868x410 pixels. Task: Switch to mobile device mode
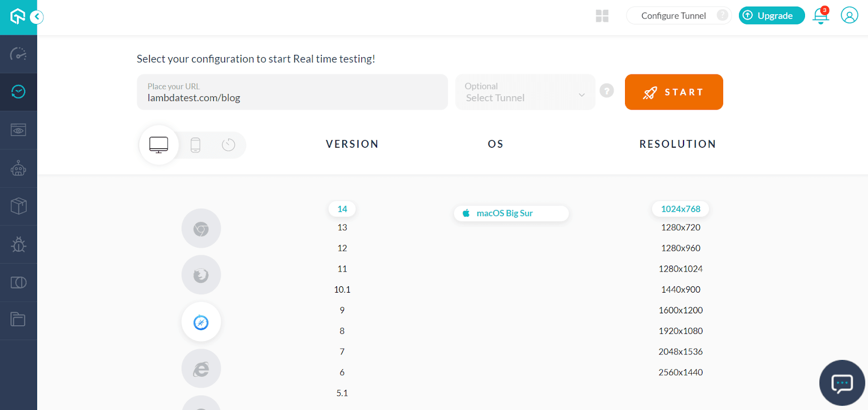point(195,145)
